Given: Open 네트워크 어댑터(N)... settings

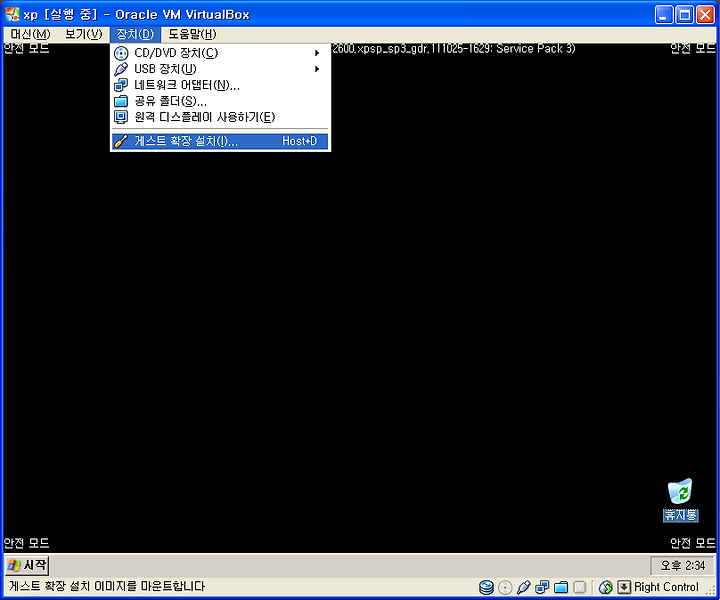Looking at the screenshot, I should (x=220, y=85).
